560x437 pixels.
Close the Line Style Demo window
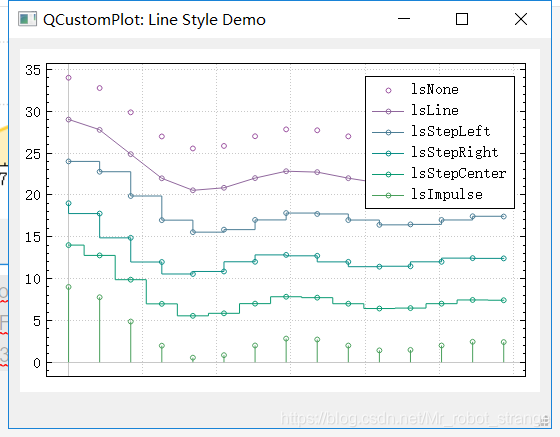[x=521, y=19]
